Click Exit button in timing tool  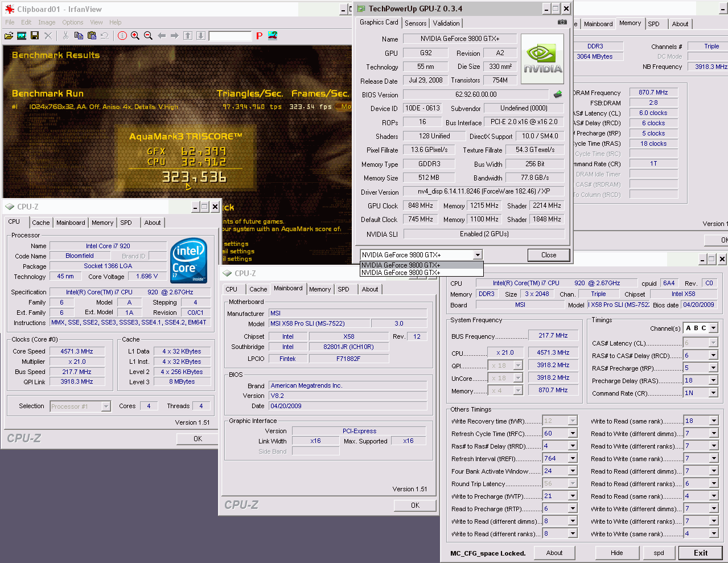pyautogui.click(x=701, y=553)
